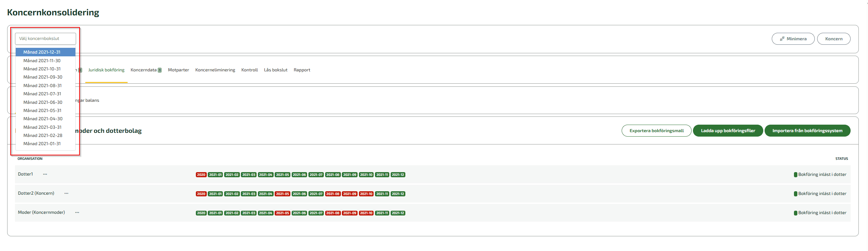Go to the Lås bokslut tab

click(276, 70)
